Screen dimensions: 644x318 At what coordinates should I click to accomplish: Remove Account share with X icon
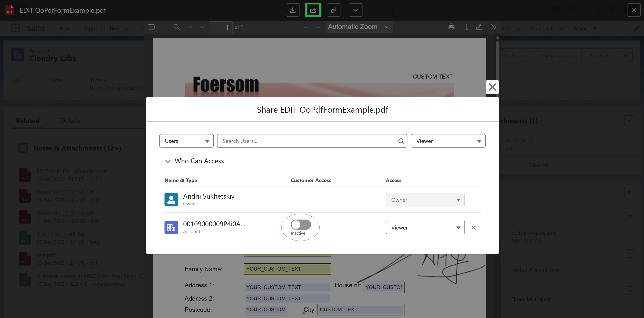pos(473,228)
